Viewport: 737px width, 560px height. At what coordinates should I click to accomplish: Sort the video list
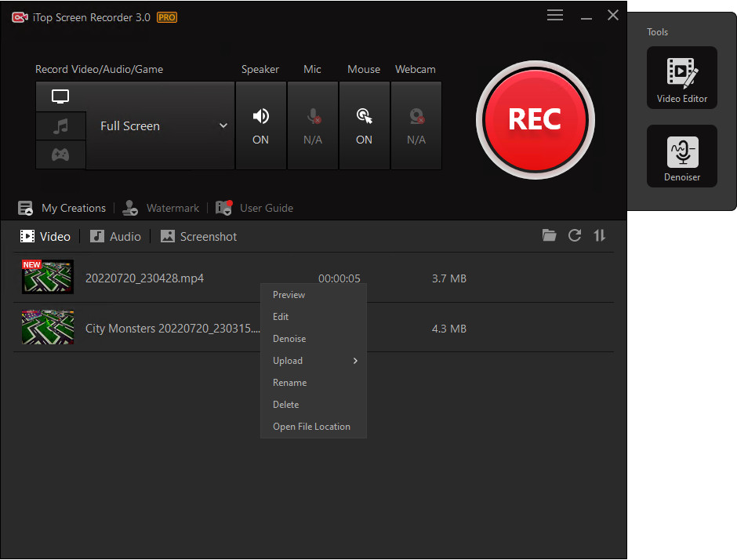point(599,235)
